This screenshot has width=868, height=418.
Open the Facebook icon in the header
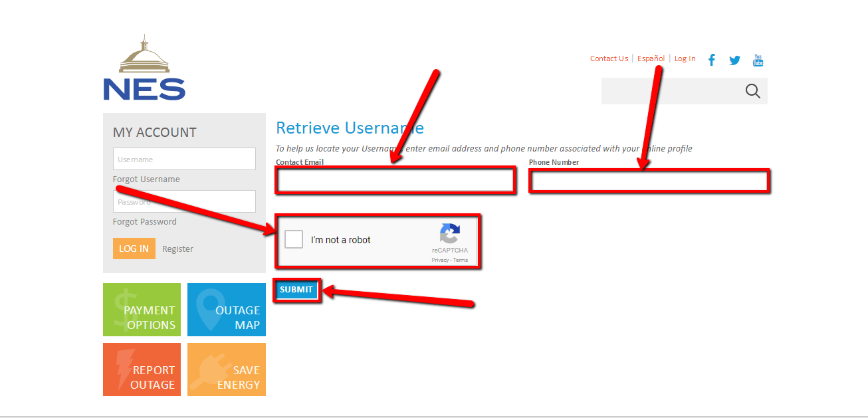711,60
